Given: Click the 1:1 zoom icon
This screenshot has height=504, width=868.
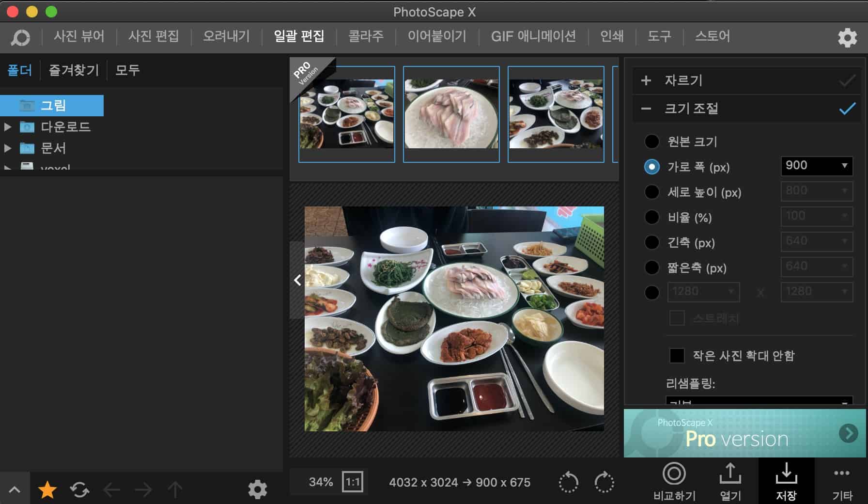Looking at the screenshot, I should (x=352, y=482).
